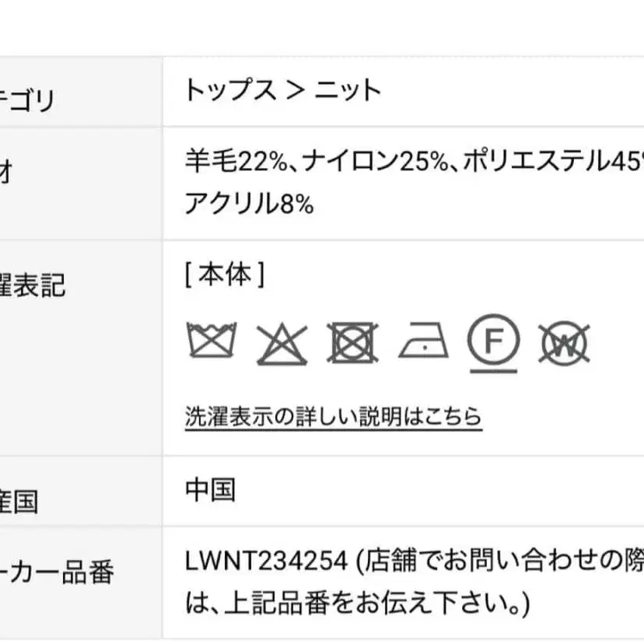Viewport: 644px width, 644px height.
Task: Open the 洗濯表示の詳しい説明はこちら link
Action: click(333, 416)
